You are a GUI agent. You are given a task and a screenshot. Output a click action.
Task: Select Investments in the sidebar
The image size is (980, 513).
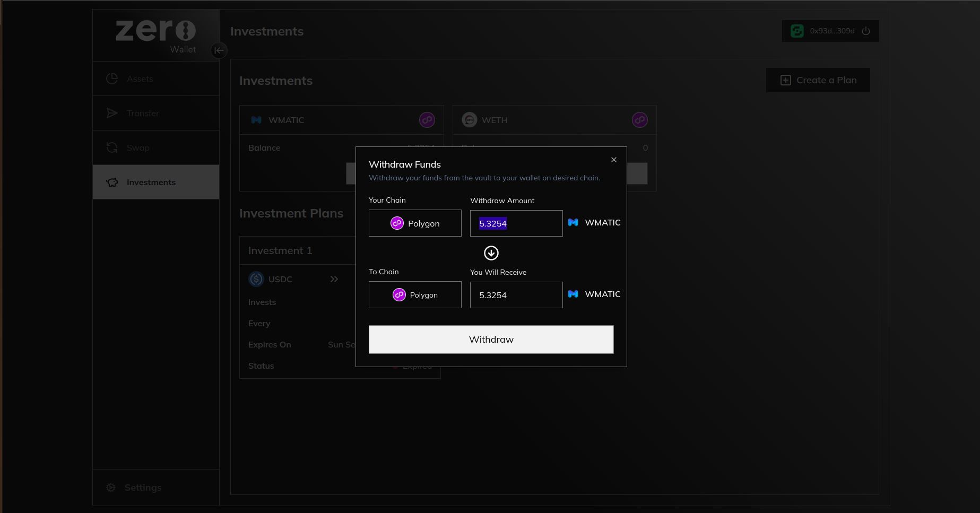156,182
